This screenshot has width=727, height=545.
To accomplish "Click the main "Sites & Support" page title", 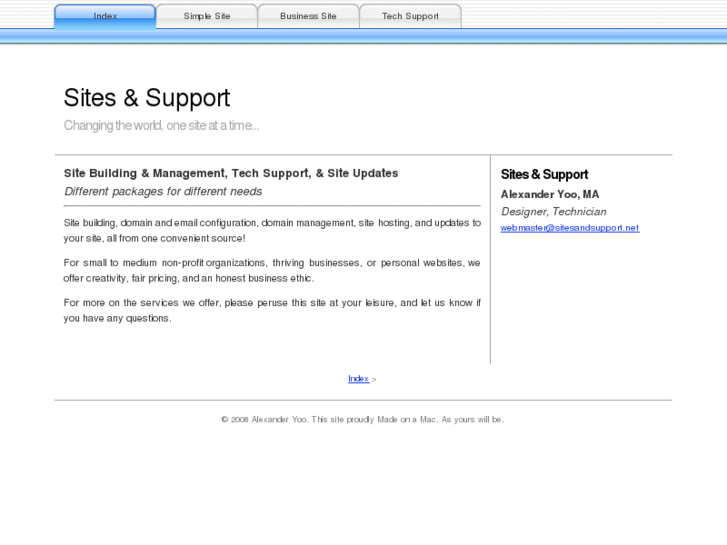I will [147, 98].
